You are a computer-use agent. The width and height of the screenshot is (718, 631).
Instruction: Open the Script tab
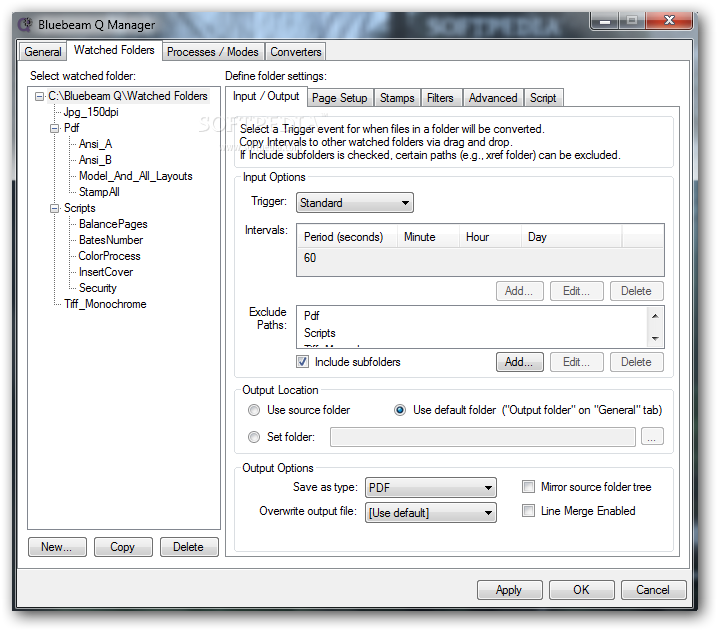543,98
